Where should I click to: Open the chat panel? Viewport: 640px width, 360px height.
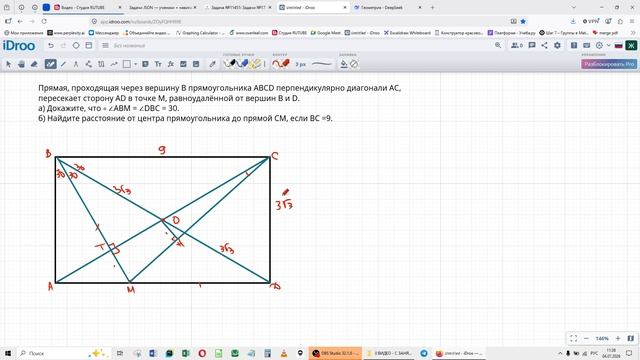[532, 45]
